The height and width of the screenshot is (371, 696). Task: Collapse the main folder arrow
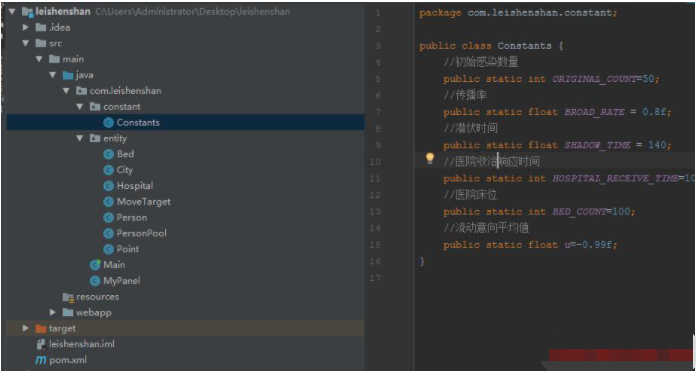pos(39,59)
